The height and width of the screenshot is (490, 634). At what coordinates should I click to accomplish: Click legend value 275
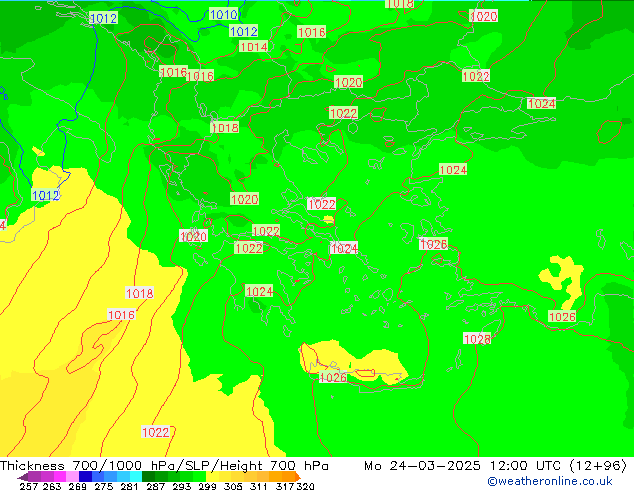coord(104,486)
